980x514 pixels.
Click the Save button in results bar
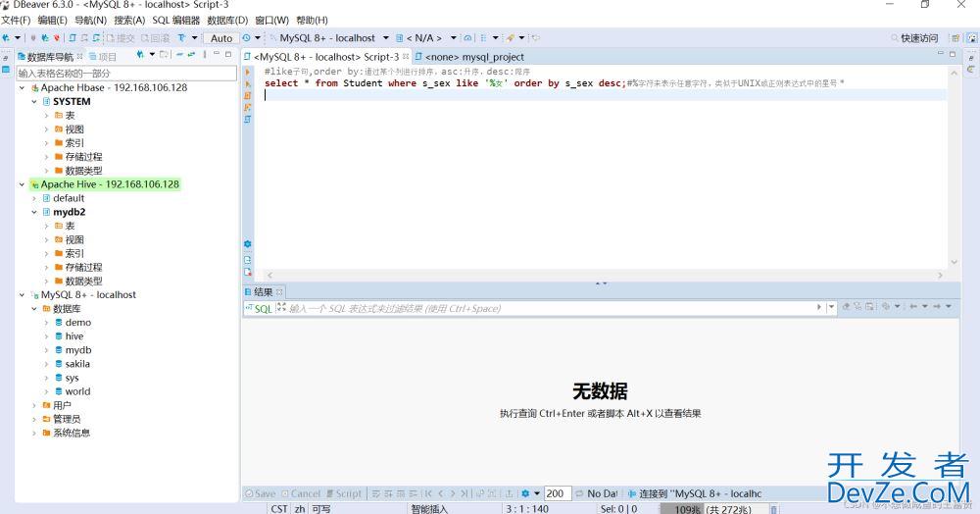[260, 493]
